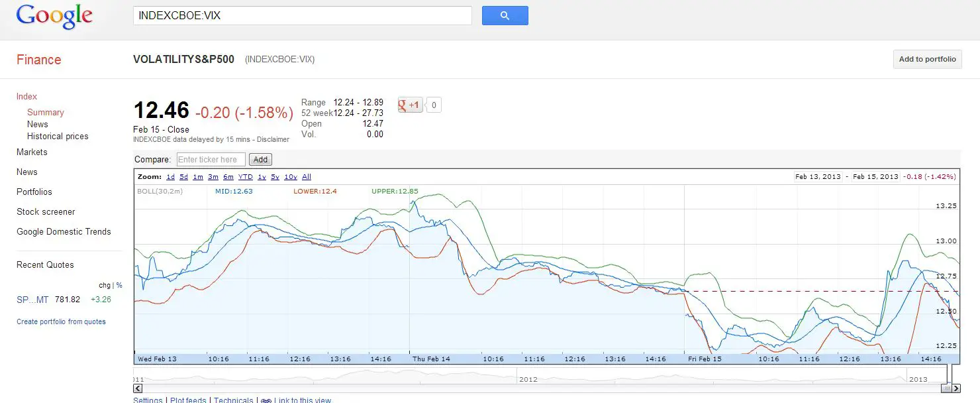Click Create portfolio from quotes
This screenshot has width=980, height=403.
coord(61,321)
